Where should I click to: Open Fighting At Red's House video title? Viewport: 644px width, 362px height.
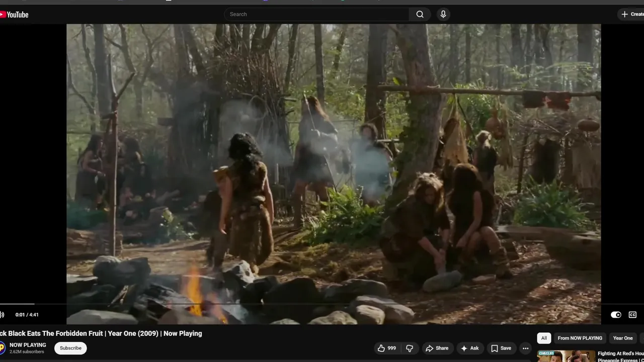[x=621, y=356]
